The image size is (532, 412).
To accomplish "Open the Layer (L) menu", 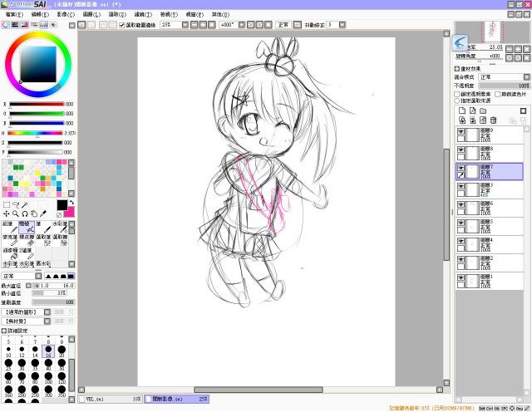I will [91, 15].
